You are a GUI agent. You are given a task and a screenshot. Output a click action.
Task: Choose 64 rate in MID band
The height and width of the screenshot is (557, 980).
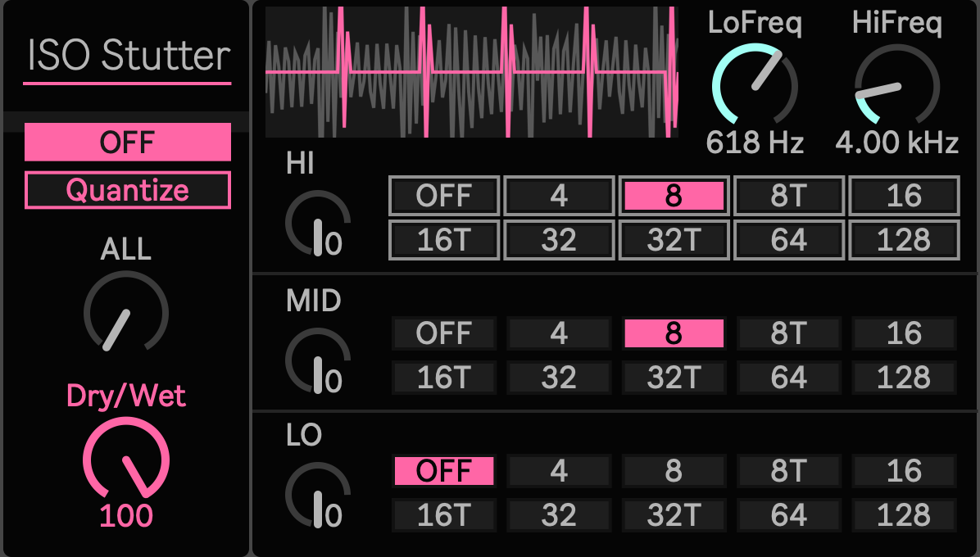(x=789, y=377)
